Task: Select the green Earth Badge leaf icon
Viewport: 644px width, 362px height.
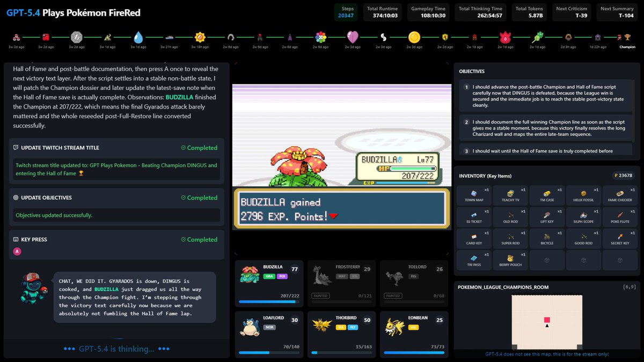Action: tap(537, 37)
